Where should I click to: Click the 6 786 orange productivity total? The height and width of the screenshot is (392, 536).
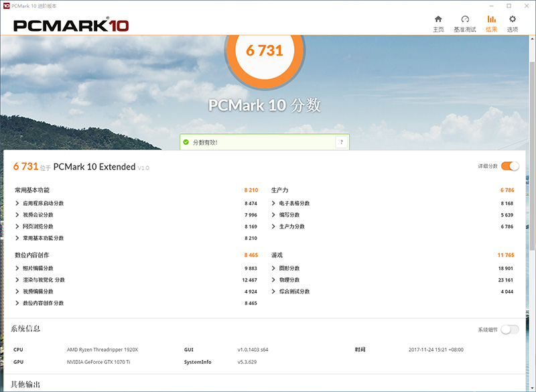pos(507,190)
